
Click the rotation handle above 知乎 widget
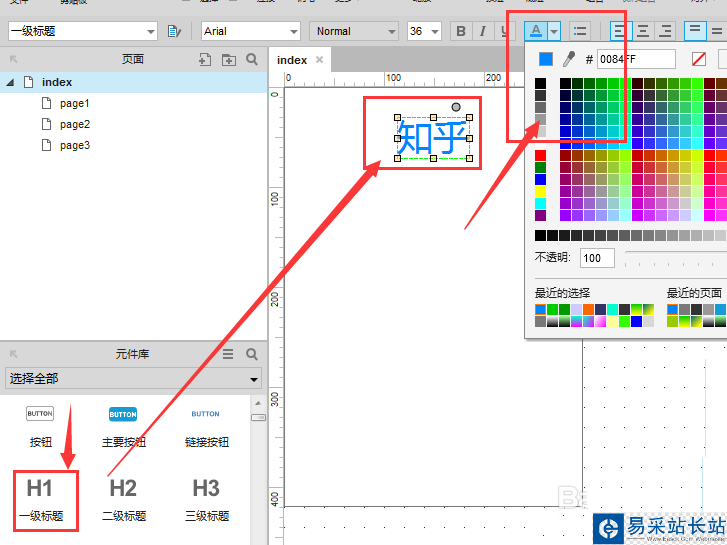456,107
